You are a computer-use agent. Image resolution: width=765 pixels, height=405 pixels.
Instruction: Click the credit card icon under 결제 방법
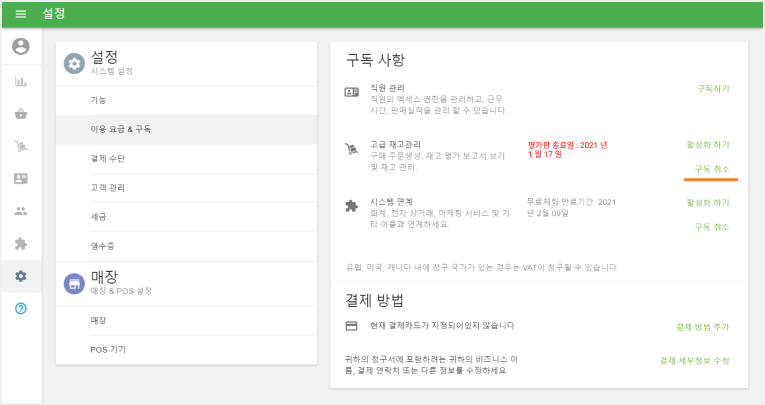pos(351,326)
